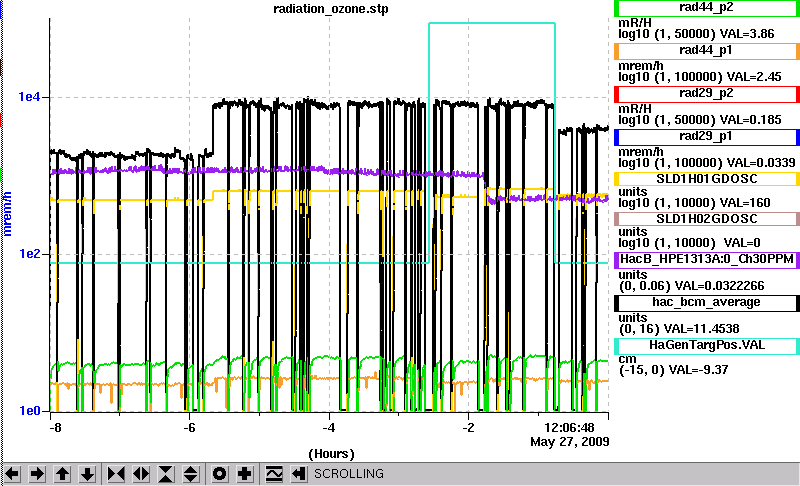This screenshot has height=486, width=800.
Task: Zoom in horizontally using the bowtie icon
Action: pyautogui.click(x=116, y=474)
